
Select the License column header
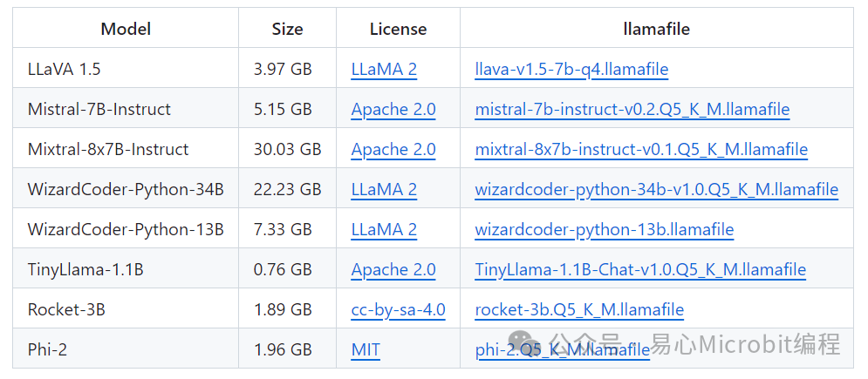tap(398, 29)
